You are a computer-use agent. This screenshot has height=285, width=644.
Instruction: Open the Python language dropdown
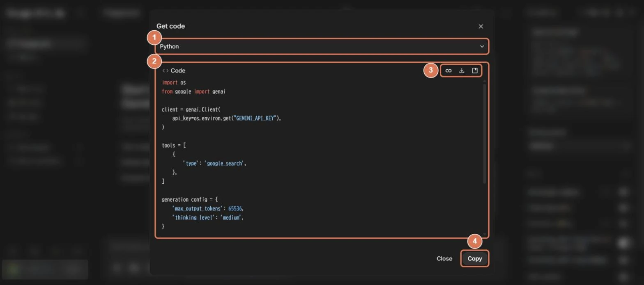322,46
